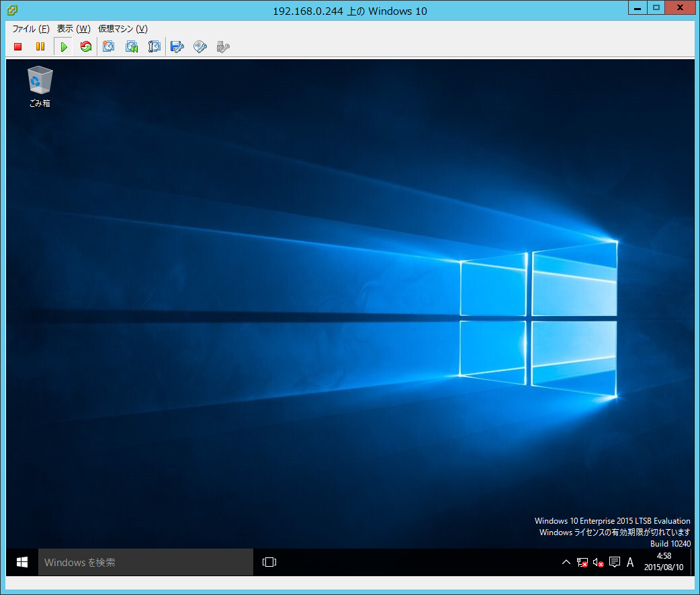Maximize the console window
The width and height of the screenshot is (700, 595).
click(656, 7)
